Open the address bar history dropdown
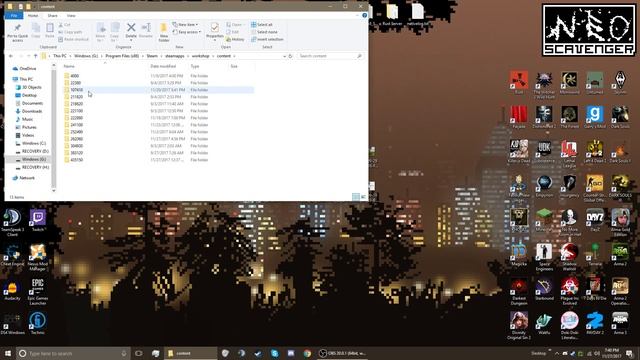The height and width of the screenshot is (360, 640). pos(284,56)
